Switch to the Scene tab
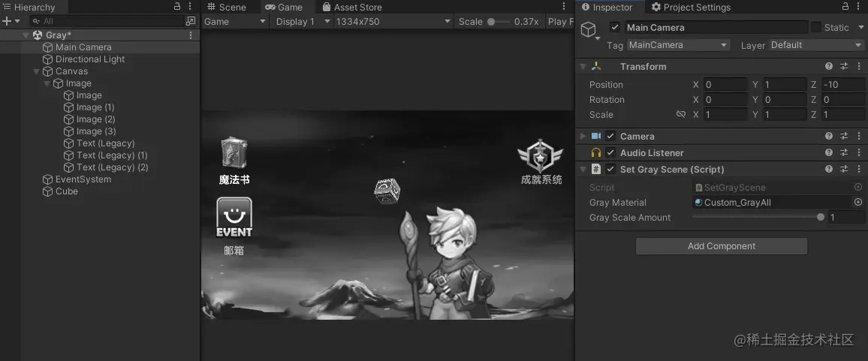Viewport: 868px width, 361px height. tap(227, 8)
